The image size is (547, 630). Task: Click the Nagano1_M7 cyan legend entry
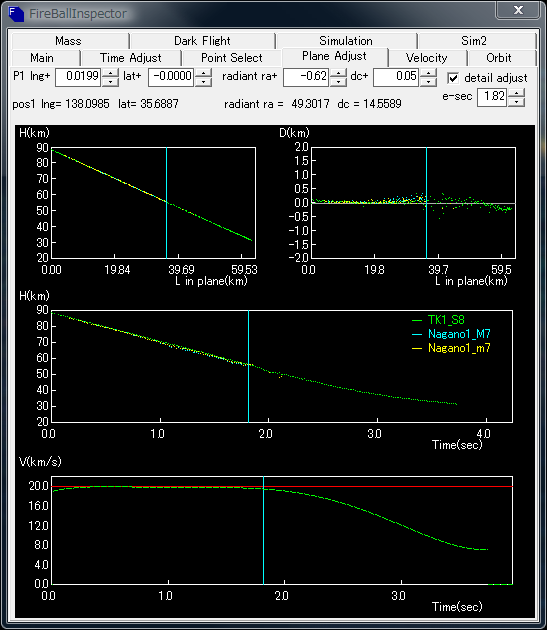click(x=459, y=334)
